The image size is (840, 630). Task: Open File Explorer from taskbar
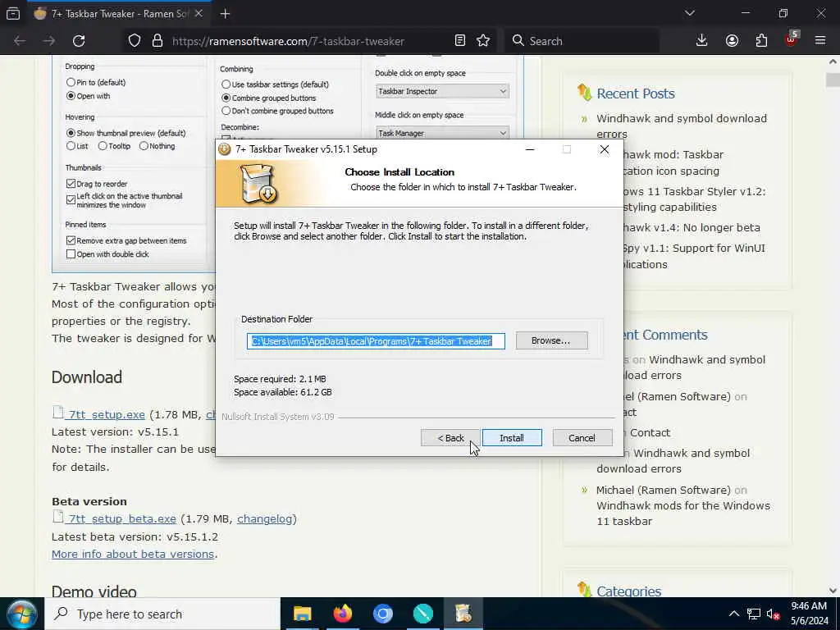pyautogui.click(x=303, y=614)
